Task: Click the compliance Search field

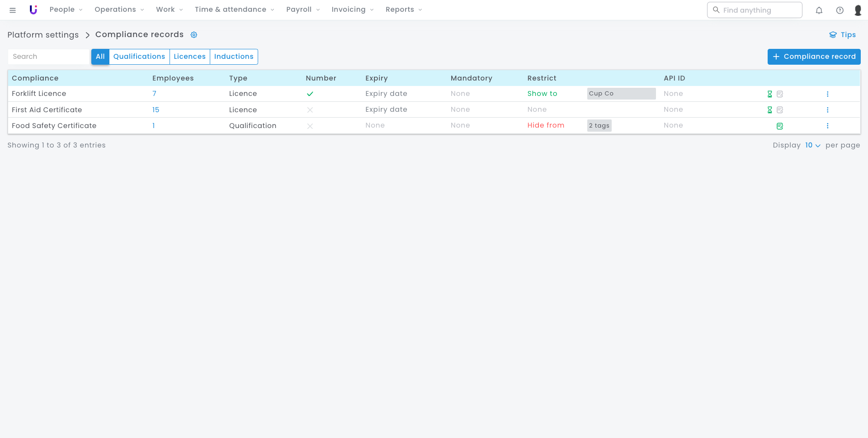Action: pos(49,57)
